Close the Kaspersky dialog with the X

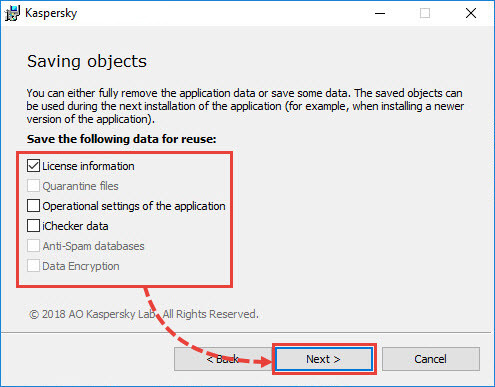[471, 13]
